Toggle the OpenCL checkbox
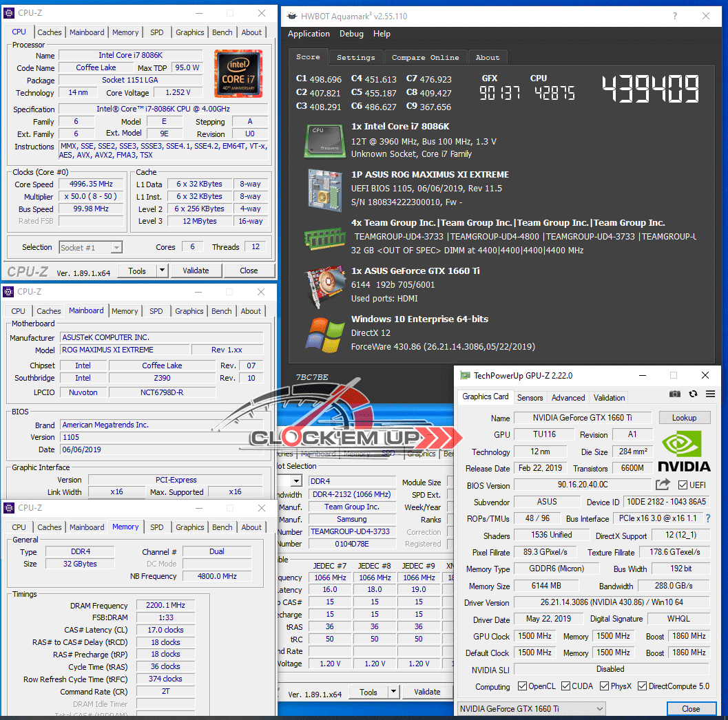This screenshot has height=720, width=728. 523,686
